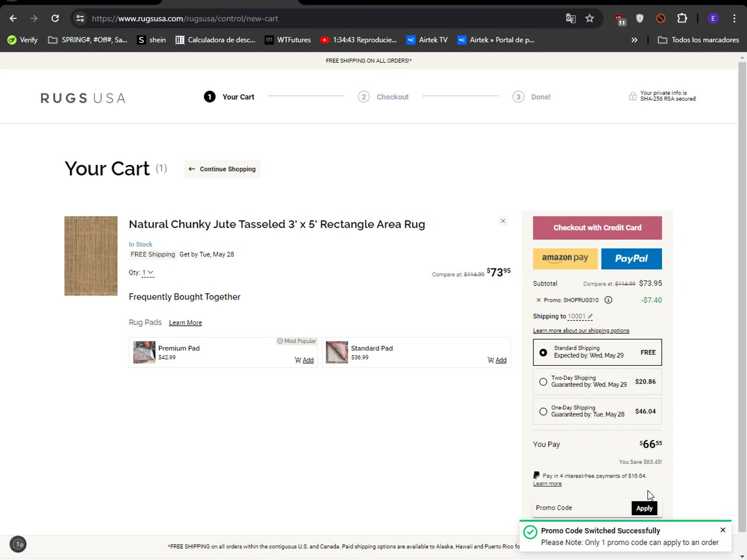Select One-Day Shipping $46.04 option

597,411
